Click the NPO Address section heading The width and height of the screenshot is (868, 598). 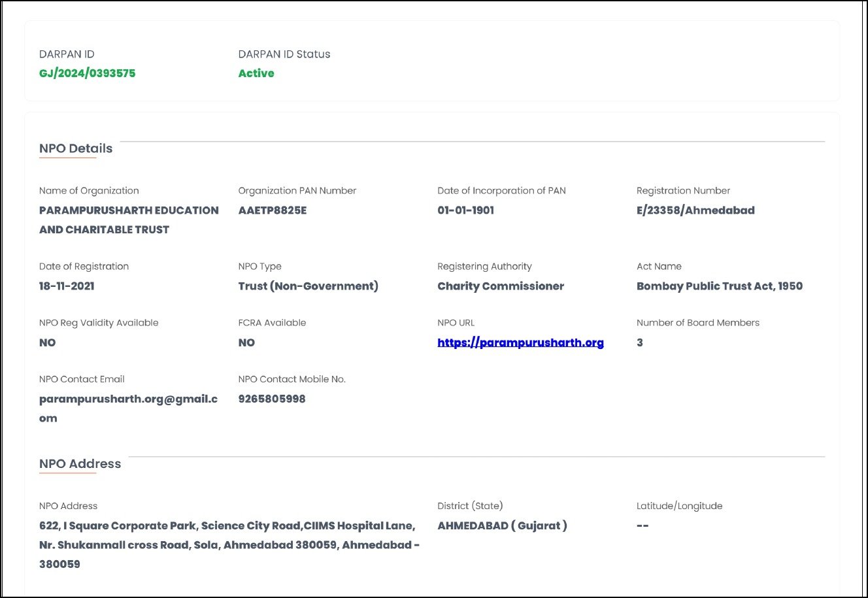80,464
